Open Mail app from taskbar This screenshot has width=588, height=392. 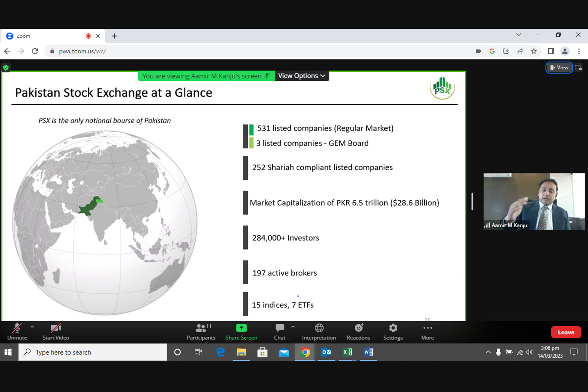(284, 352)
